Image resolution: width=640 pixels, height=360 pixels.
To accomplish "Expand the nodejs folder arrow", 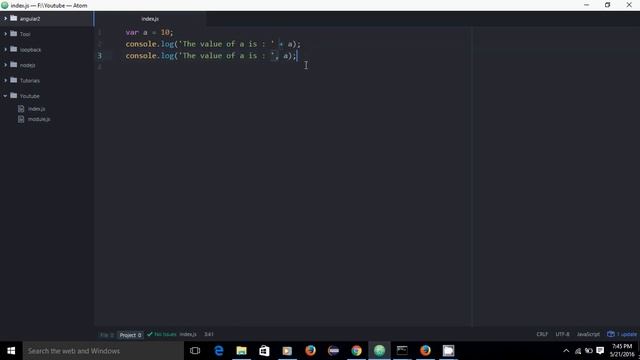I will coord(5,65).
